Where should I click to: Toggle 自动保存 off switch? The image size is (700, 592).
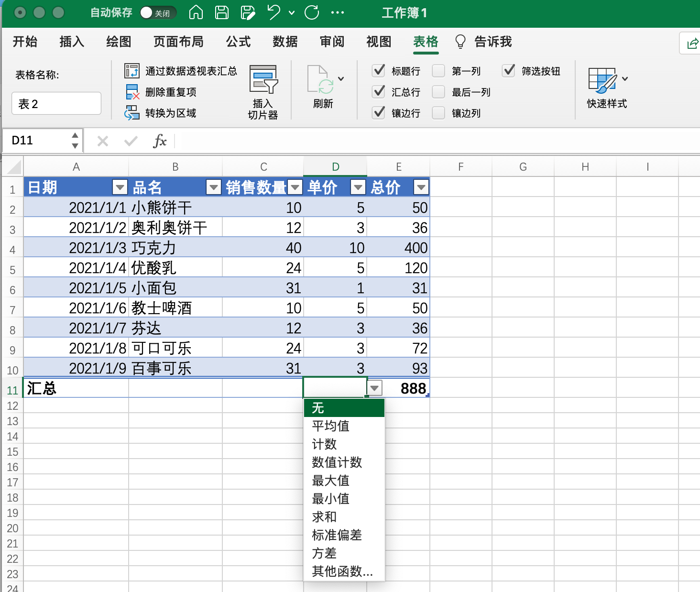tap(158, 13)
